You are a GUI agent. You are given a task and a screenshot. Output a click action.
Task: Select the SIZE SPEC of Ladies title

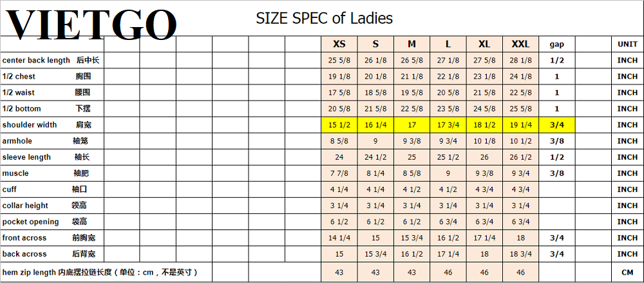pos(324,18)
